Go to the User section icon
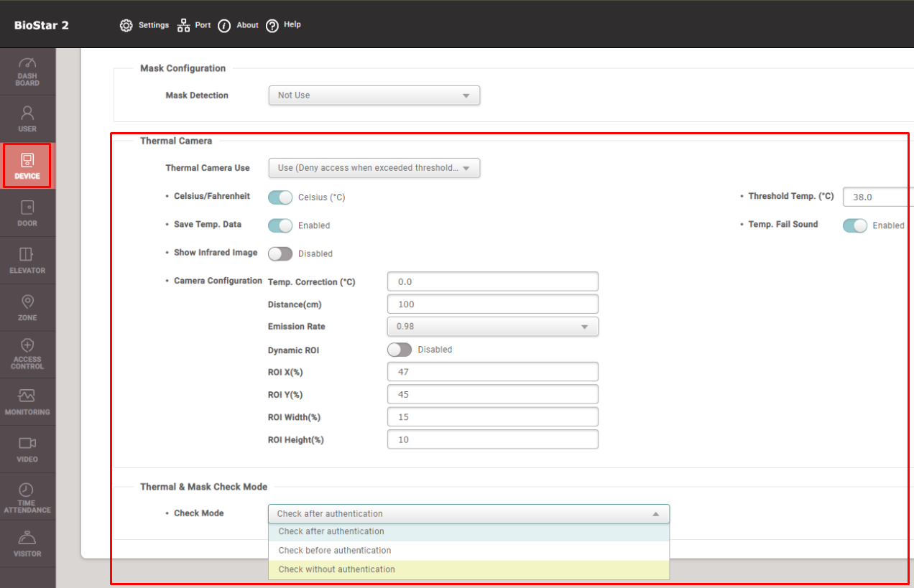Screen dimensions: 914x588 click(x=27, y=113)
